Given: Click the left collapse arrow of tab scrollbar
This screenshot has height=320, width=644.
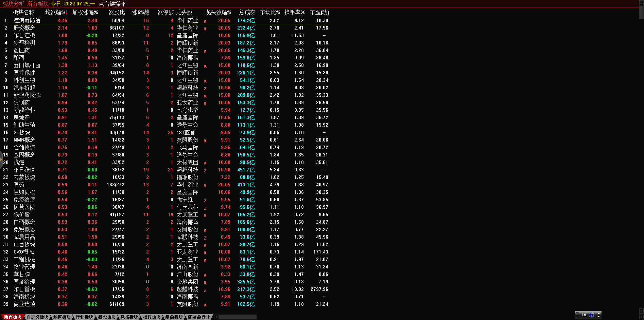Looking at the screenshot, I should (x=216, y=317).
